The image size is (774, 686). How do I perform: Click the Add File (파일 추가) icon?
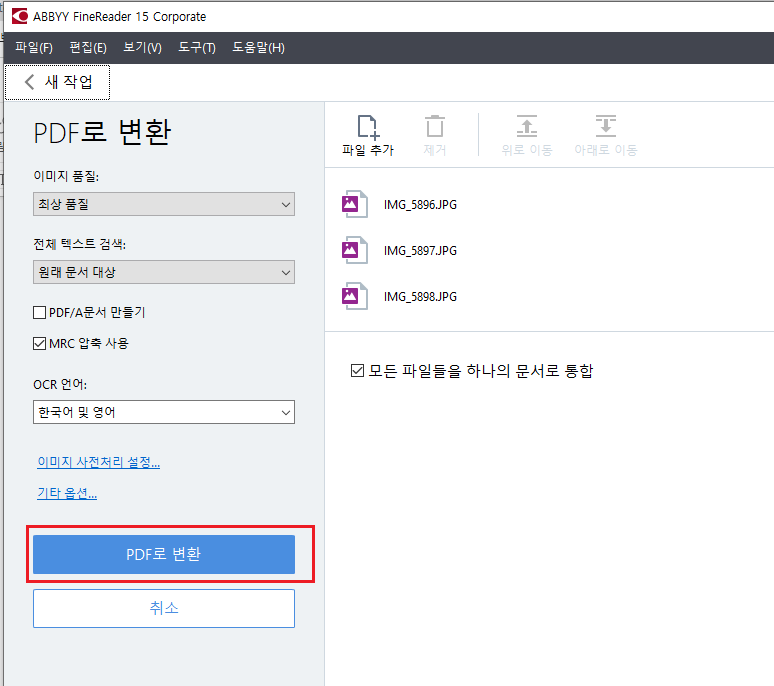coord(368,127)
